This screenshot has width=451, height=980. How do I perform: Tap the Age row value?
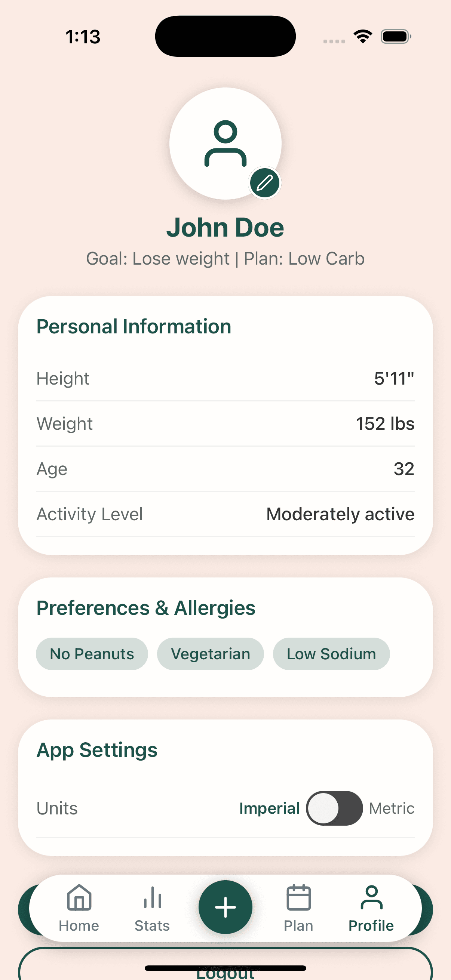(x=404, y=469)
